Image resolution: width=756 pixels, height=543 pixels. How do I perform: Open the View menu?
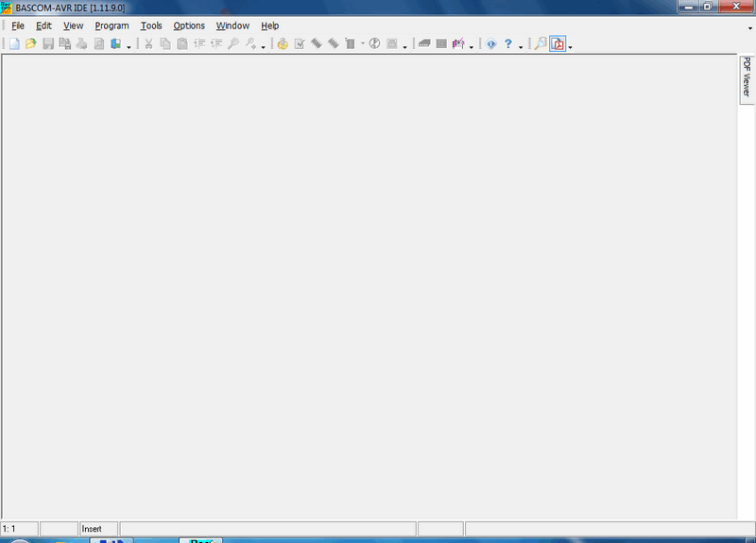(74, 26)
